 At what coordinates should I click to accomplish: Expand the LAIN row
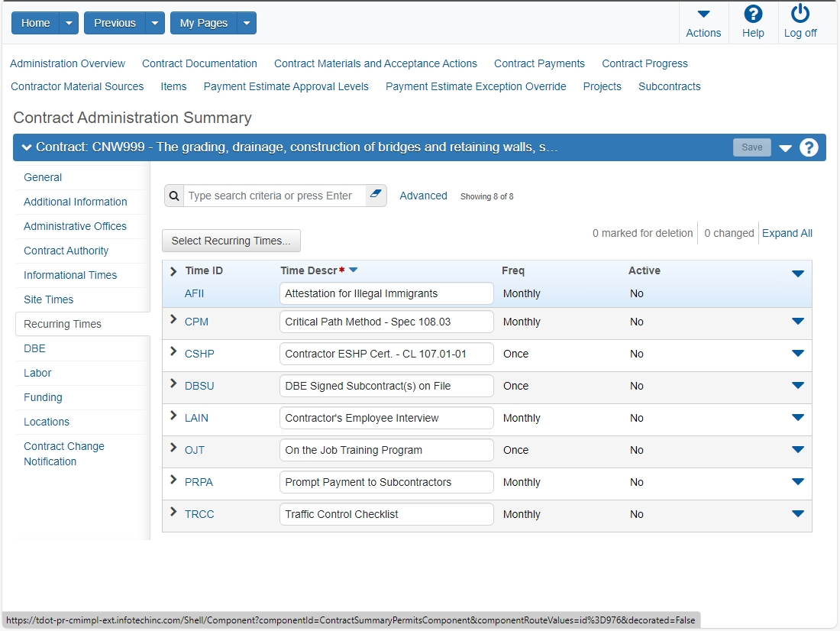pyautogui.click(x=173, y=416)
